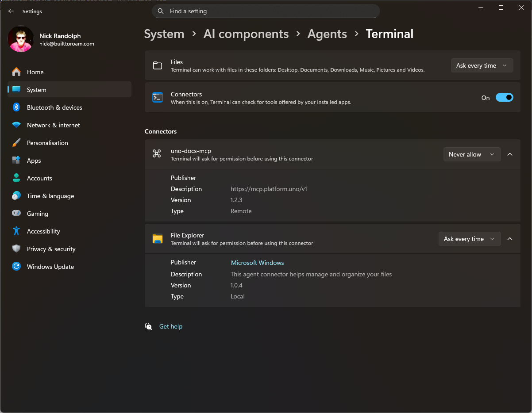532x413 pixels.
Task: Open File Explorer Ask every time dropdown
Action: tap(469, 239)
